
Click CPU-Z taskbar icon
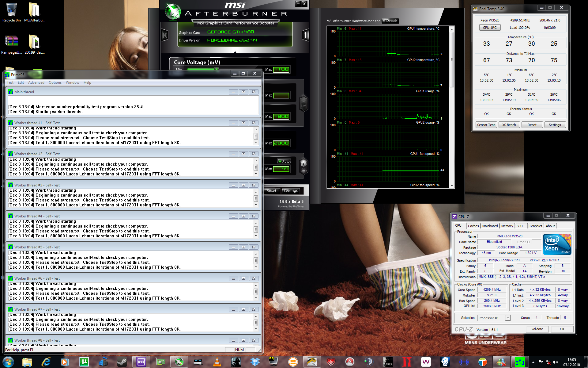[x=141, y=362]
